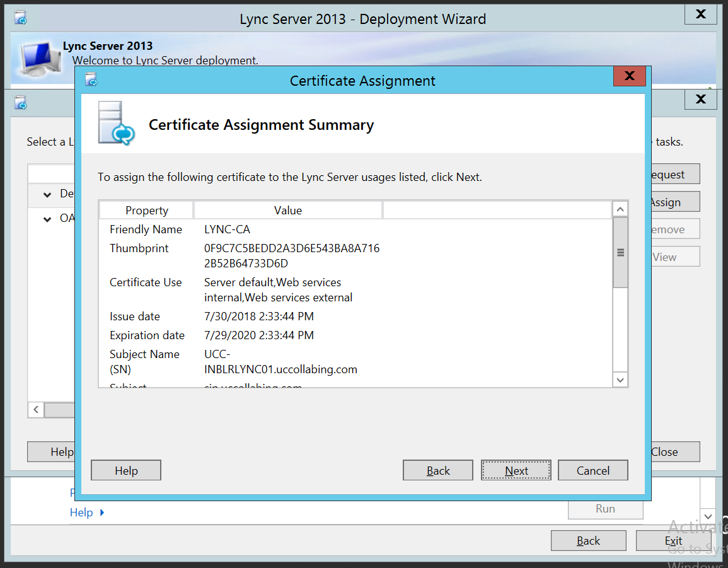
Task: Close the Certificate Wizard background window
Action: click(x=701, y=99)
